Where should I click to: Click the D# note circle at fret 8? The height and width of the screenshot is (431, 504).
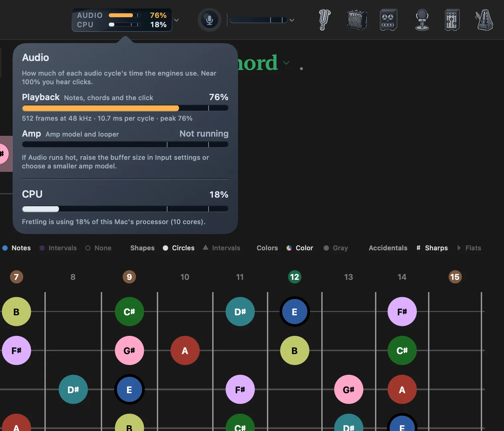[73, 389]
